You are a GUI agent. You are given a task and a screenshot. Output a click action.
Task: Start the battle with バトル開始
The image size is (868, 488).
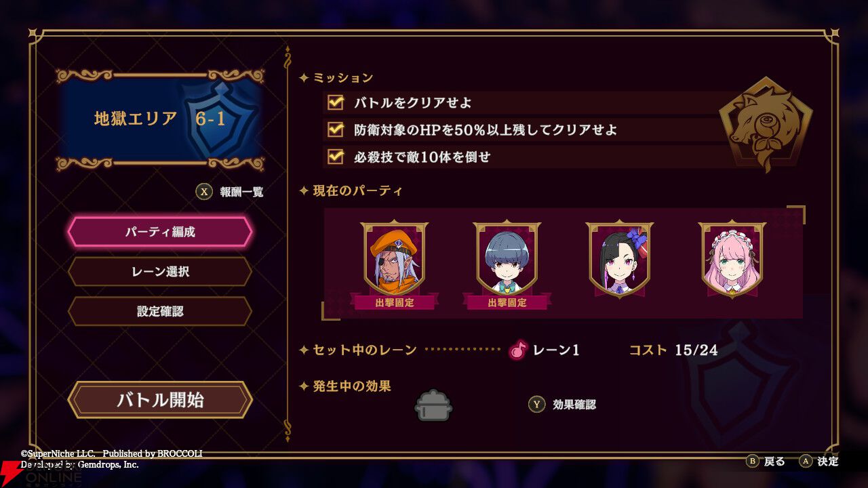click(160, 400)
